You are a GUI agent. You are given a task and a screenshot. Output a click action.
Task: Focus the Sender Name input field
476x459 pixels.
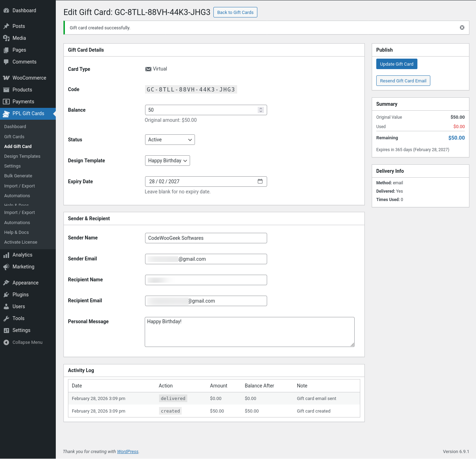pyautogui.click(x=206, y=238)
